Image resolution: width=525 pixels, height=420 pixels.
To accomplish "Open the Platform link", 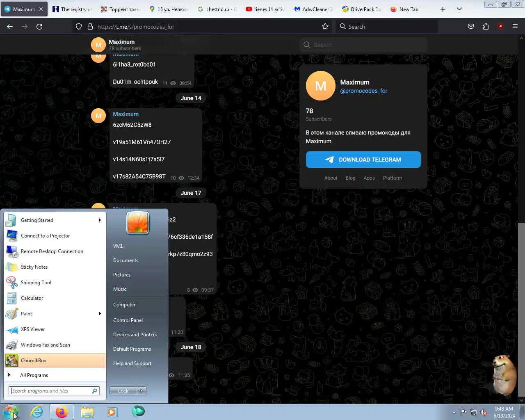I will pyautogui.click(x=393, y=178).
